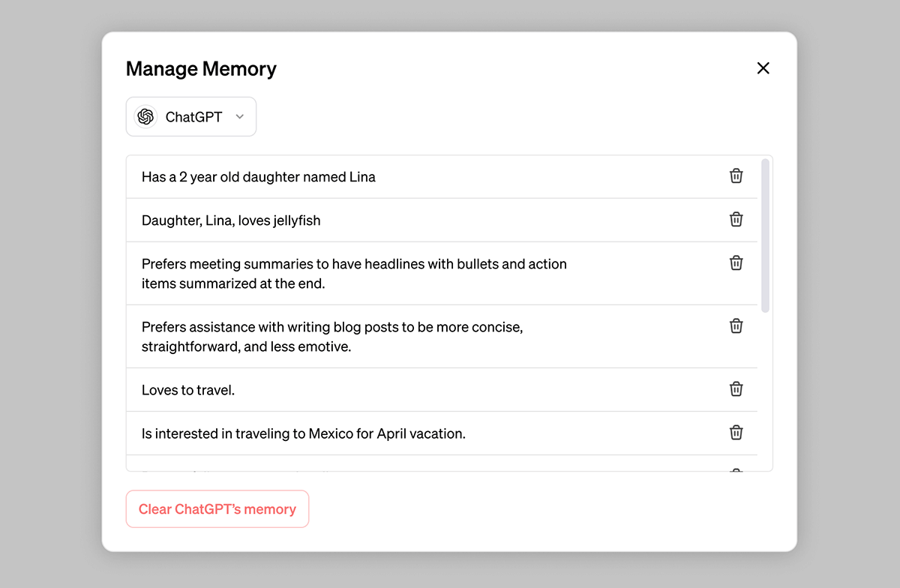Remove the meeting summaries preference memory
This screenshot has height=588, width=900.
click(x=736, y=262)
